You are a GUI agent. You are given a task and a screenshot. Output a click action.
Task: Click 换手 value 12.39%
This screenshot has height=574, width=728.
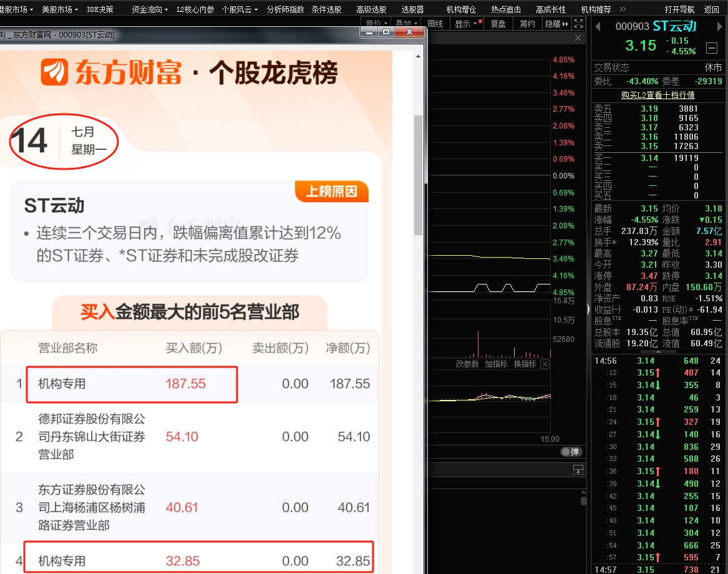(x=643, y=242)
